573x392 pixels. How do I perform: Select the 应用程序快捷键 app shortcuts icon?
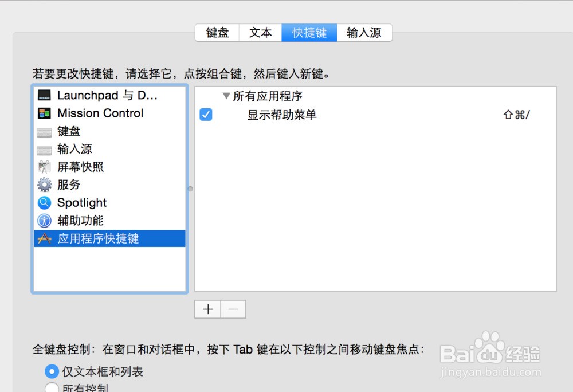coord(44,238)
